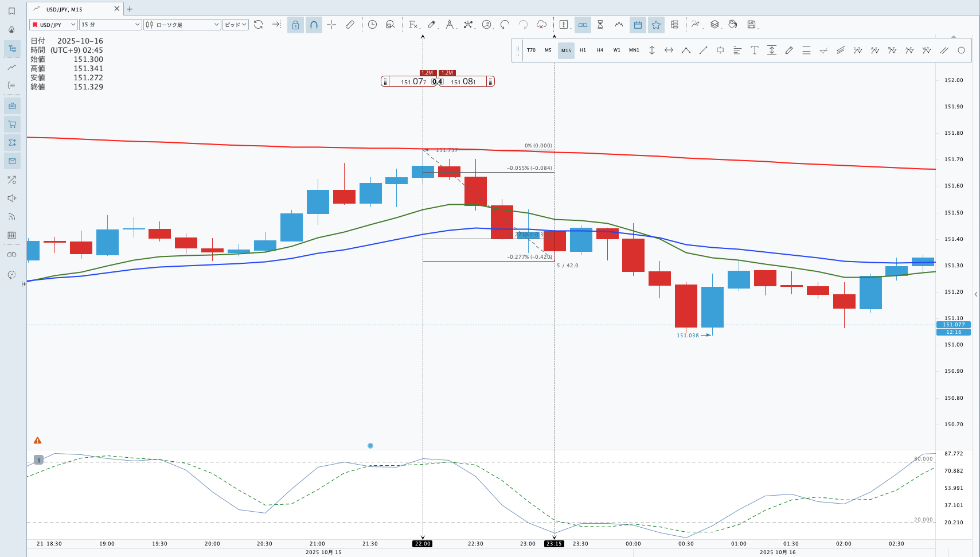Viewport: 980px width, 557px height.
Task: Open the USD/JPY symbol dropdown
Action: pos(53,25)
